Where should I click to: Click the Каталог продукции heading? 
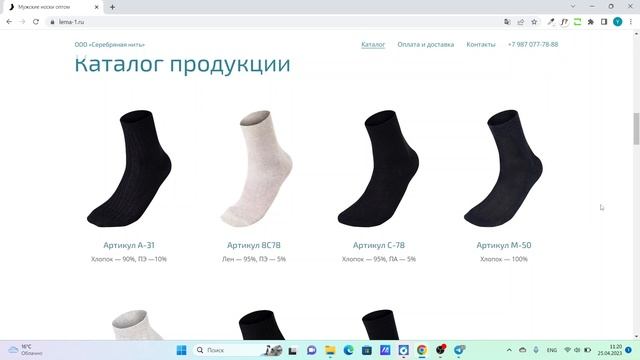point(182,64)
